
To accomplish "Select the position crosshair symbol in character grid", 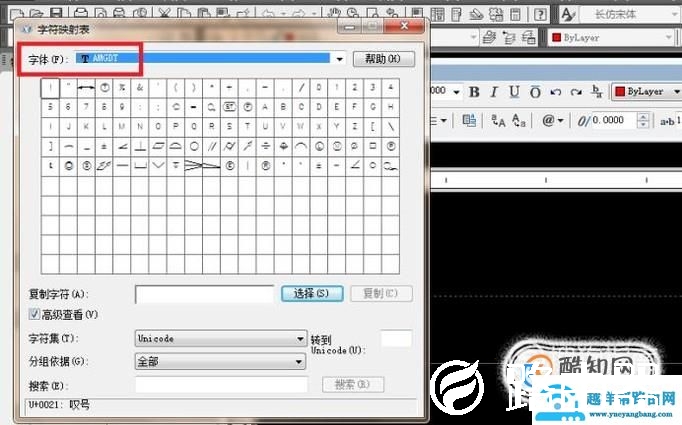I will click(x=283, y=146).
